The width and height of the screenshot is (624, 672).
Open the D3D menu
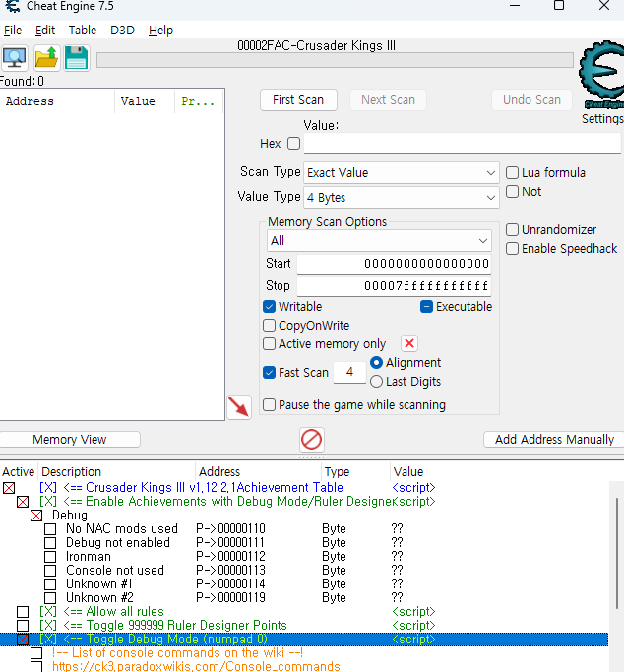tap(122, 31)
